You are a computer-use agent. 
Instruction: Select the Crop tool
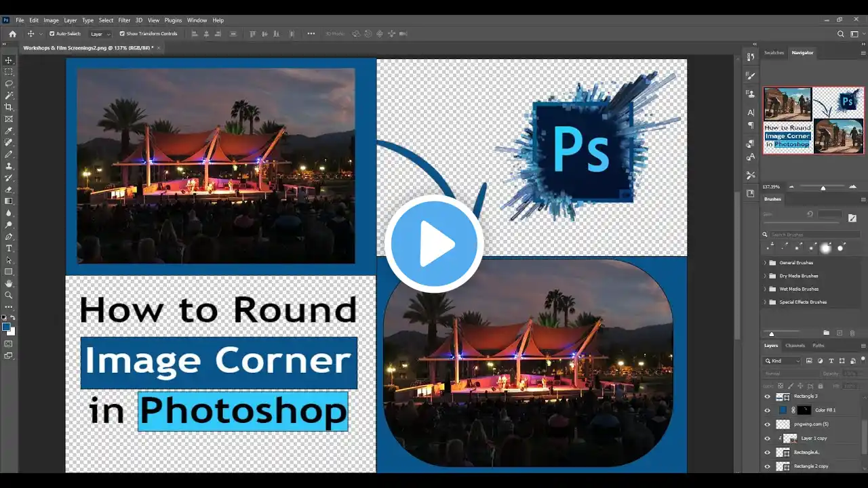click(9, 107)
